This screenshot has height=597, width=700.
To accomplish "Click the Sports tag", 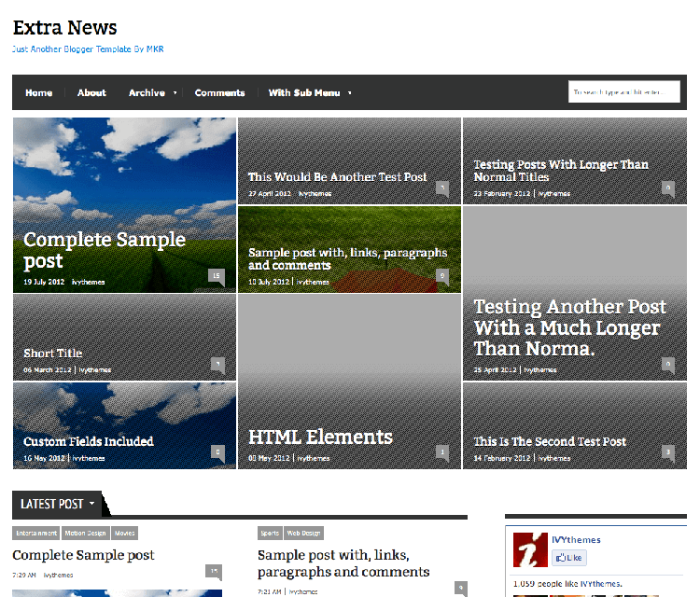I will click(x=270, y=534).
